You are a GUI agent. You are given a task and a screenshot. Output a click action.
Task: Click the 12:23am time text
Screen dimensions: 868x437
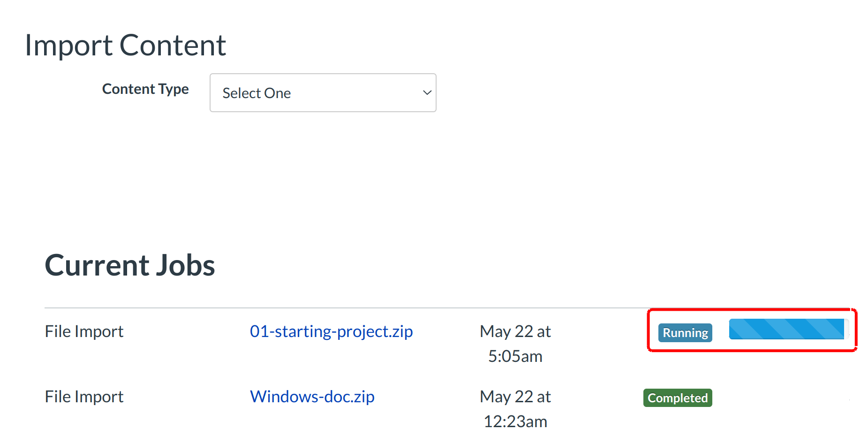515,422
